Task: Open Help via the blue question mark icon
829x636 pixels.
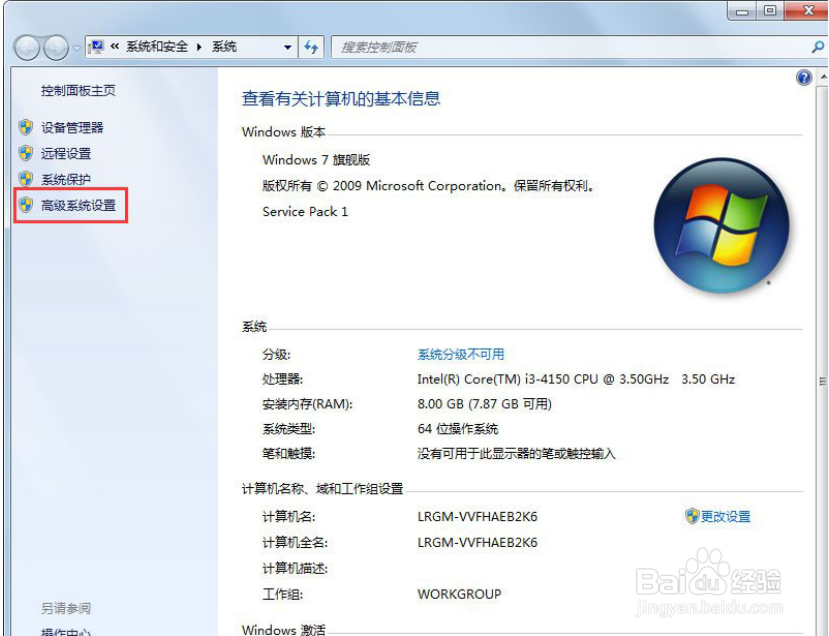Action: pos(803,77)
